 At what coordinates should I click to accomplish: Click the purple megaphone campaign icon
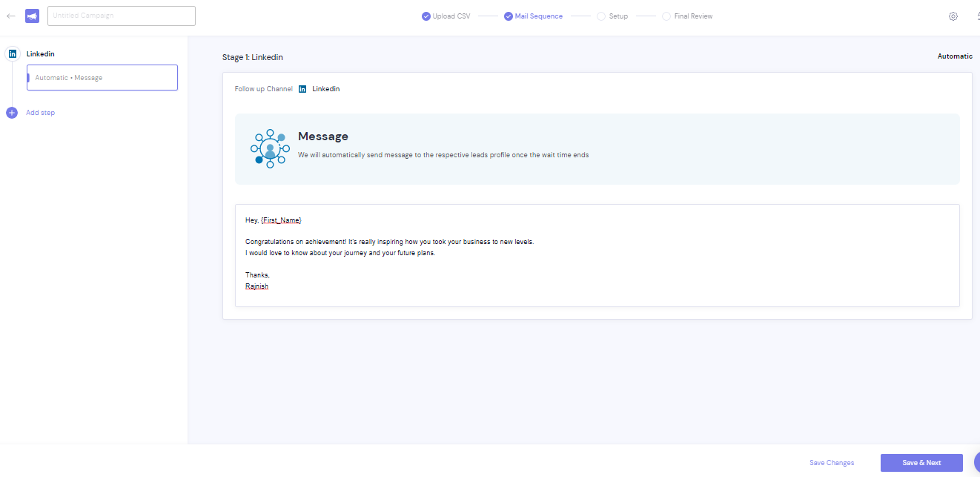pyautogui.click(x=32, y=16)
